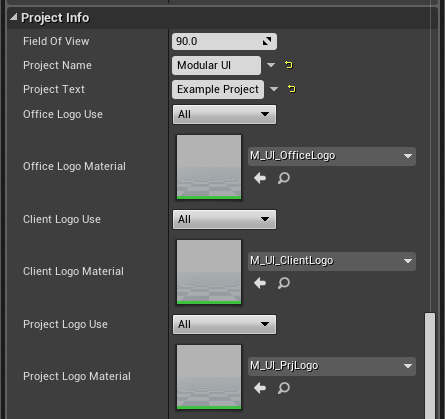Click the Field Of View spinner arrow
The height and width of the screenshot is (419, 445).
pyautogui.click(x=267, y=41)
